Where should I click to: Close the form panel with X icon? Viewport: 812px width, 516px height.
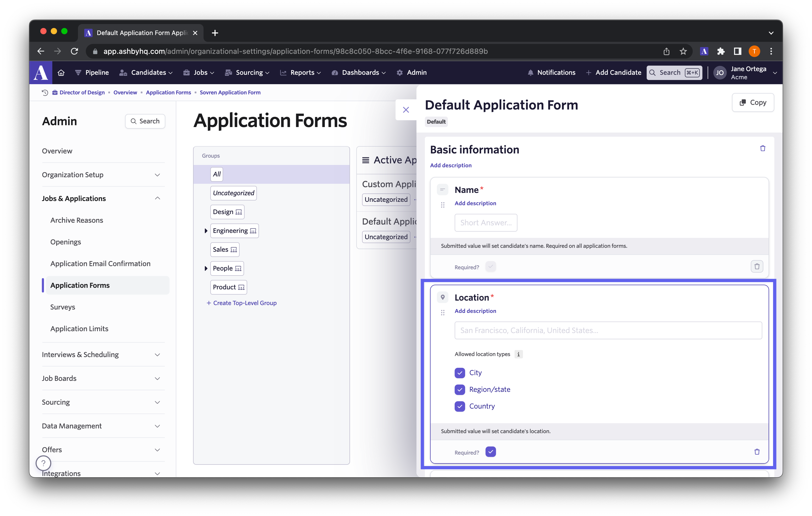click(406, 110)
